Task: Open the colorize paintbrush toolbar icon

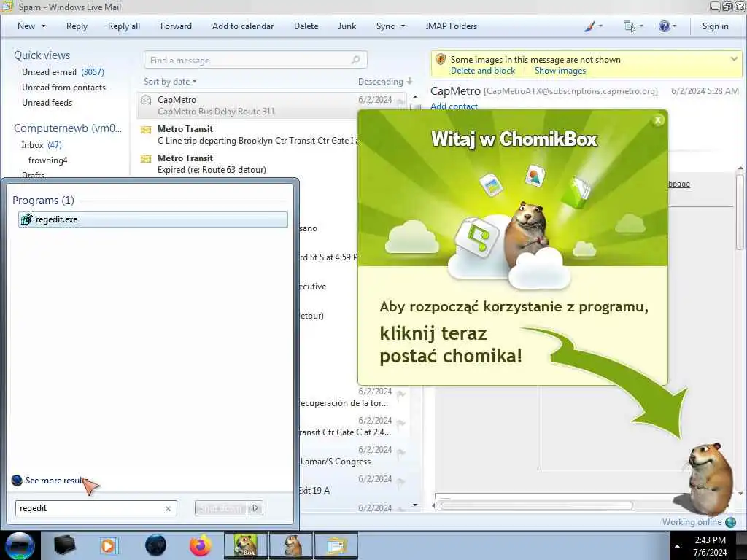Action: [x=589, y=26]
